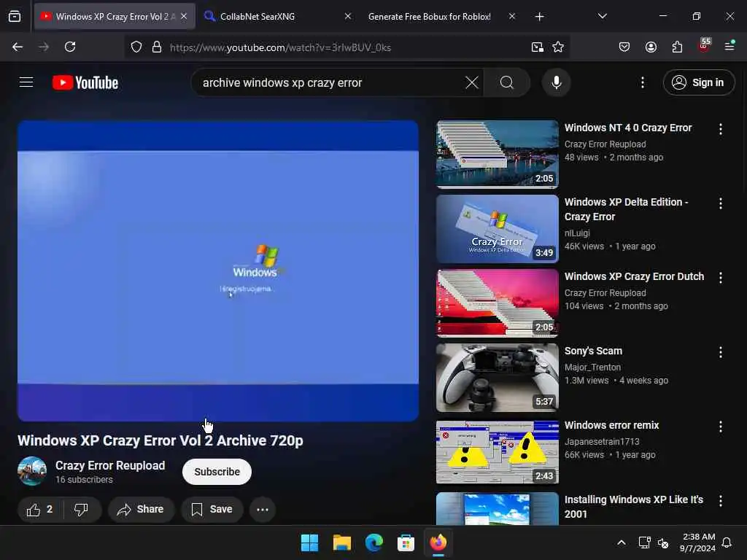Show hidden system tray icons
The width and height of the screenshot is (747, 560).
622,542
